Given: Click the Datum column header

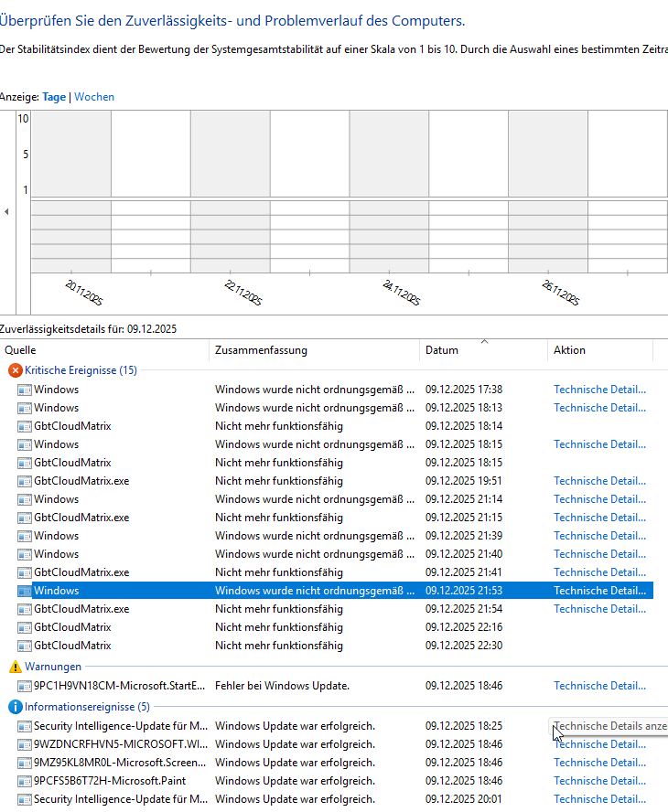Looking at the screenshot, I should coord(483,350).
